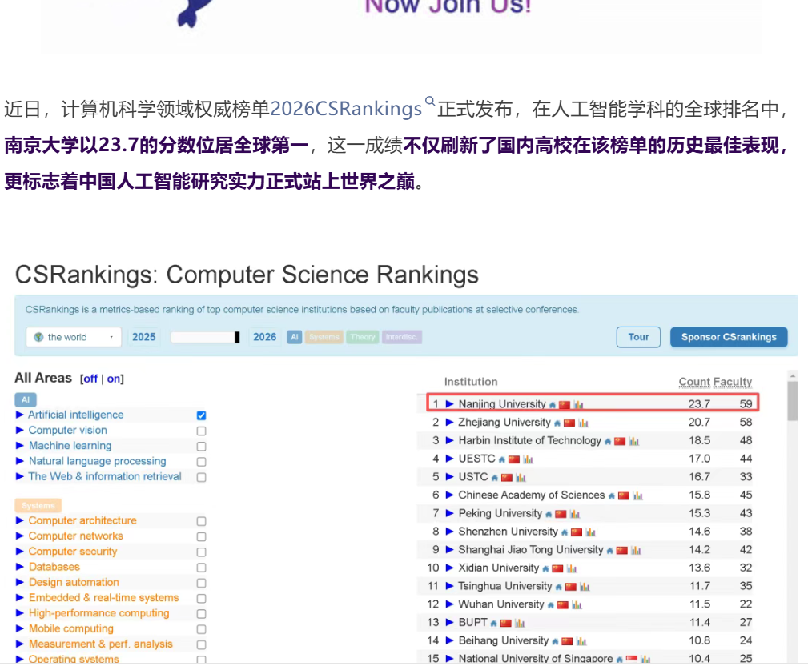
Task: Enable The Web & information retrieval checkbox
Action: [202, 477]
